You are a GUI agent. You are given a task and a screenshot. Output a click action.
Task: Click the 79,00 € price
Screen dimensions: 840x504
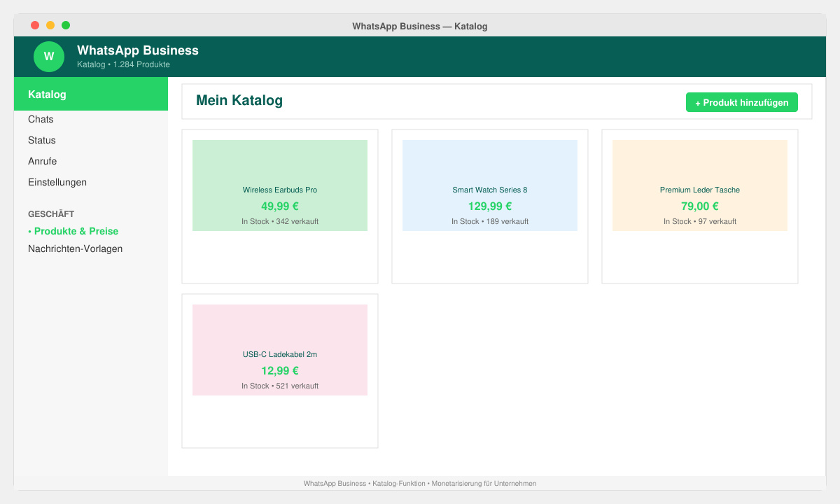pyautogui.click(x=700, y=206)
